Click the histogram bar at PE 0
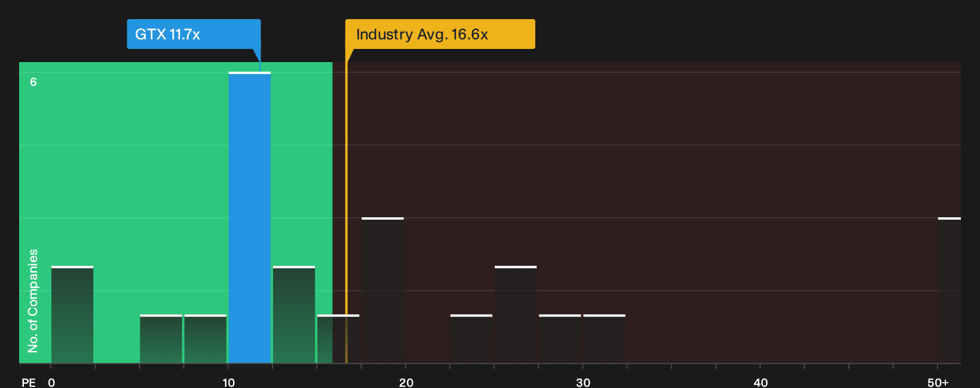Viewport: 980px width, 388px height. 72,315
